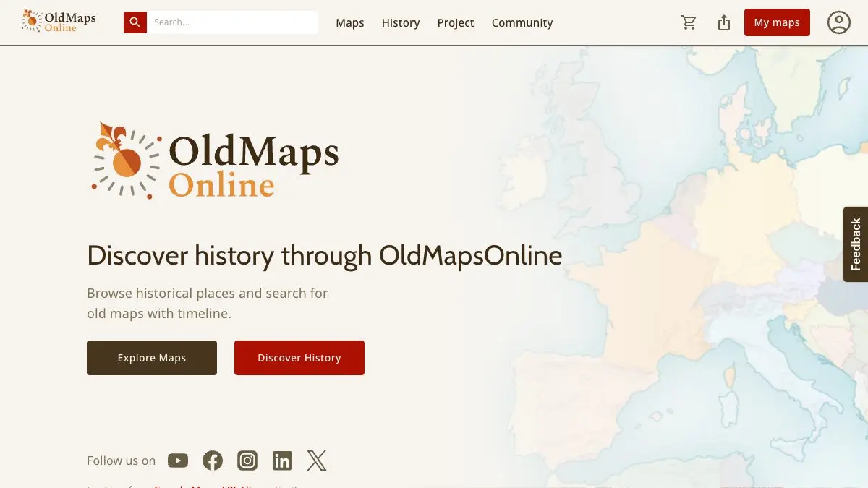Click the Discover History button
Screen dimensions: 868x488
299,358
